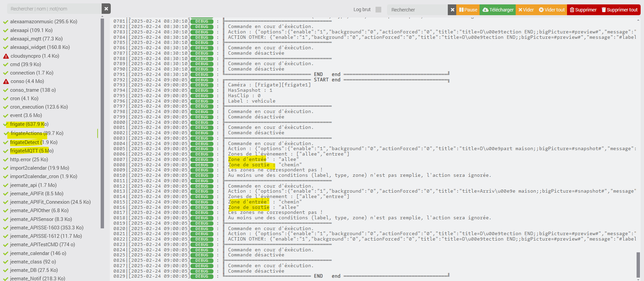This screenshot has width=644, height=281.
Task: Select the conso_trame log
Action: (33, 90)
